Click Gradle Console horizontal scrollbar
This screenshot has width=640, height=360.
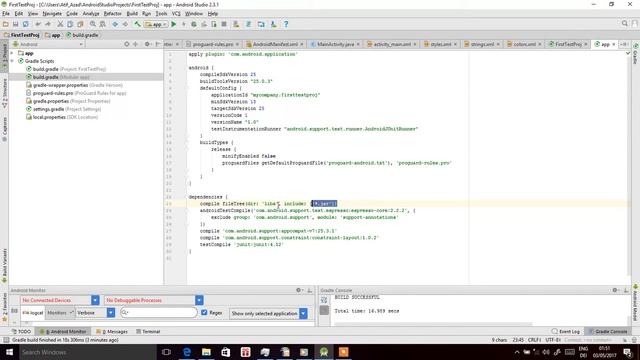coord(433,324)
